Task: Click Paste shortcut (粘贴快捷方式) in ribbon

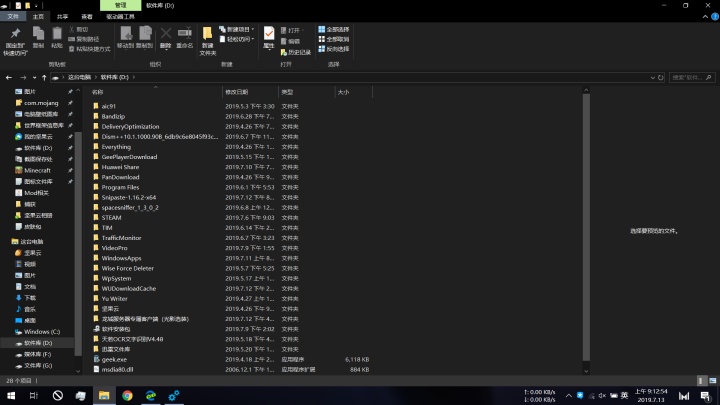Action: pos(90,49)
